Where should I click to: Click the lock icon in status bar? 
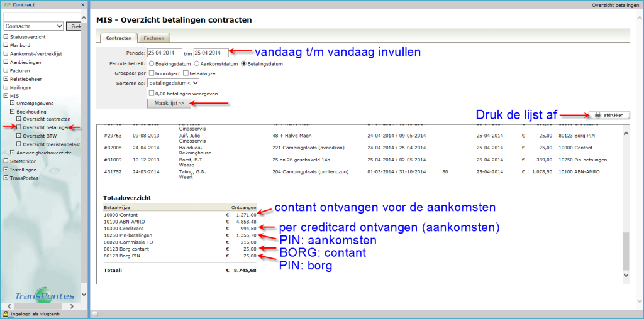pos(6,313)
